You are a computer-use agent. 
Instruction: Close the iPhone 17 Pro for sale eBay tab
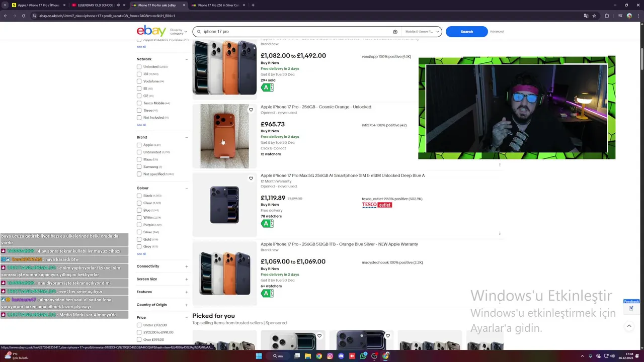184,5
